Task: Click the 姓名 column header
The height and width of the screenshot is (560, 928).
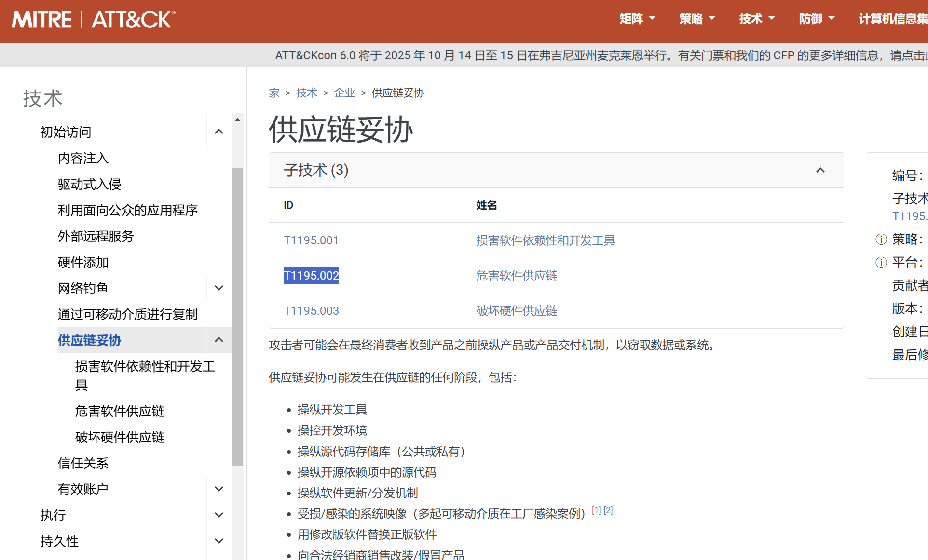Action: (x=486, y=205)
